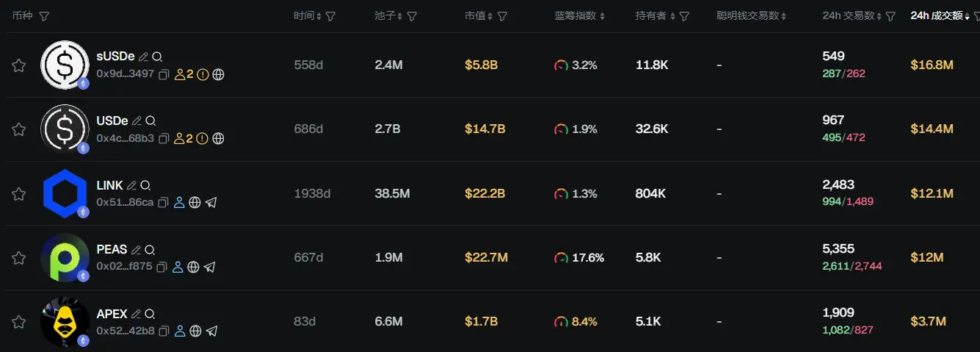Open the Telegram link for APEX
This screenshot has width=980, height=352.
pos(211,331)
